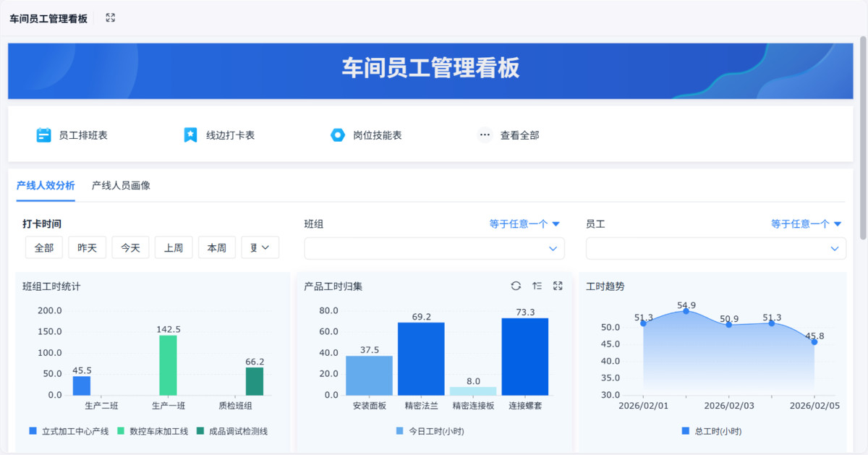Open the 班组 selection dropdown
868x455 pixels.
(434, 249)
